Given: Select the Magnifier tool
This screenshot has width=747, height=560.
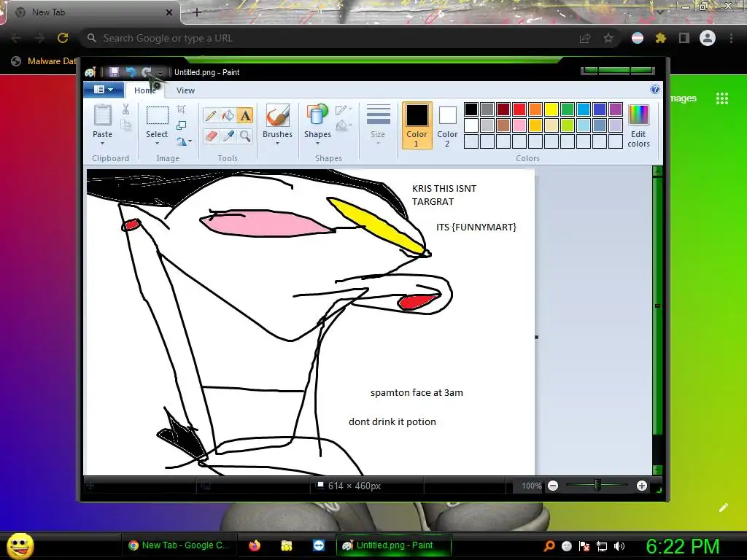Looking at the screenshot, I should (x=245, y=136).
